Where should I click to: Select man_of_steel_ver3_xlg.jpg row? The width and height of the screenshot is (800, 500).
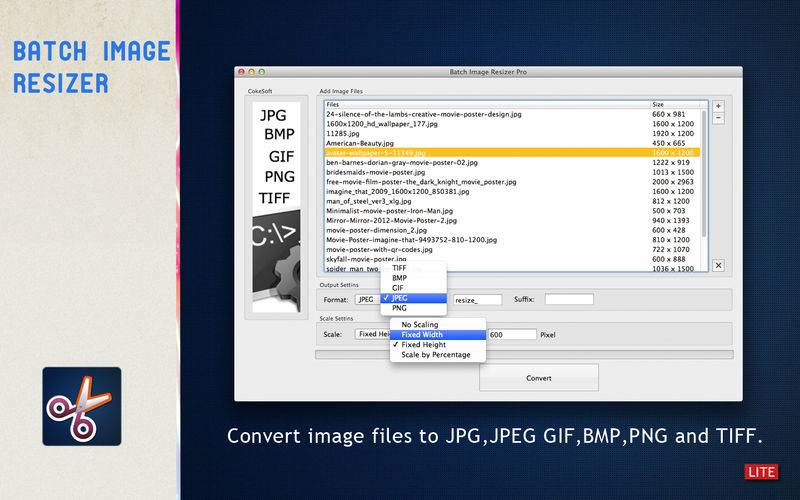[x=512, y=202]
